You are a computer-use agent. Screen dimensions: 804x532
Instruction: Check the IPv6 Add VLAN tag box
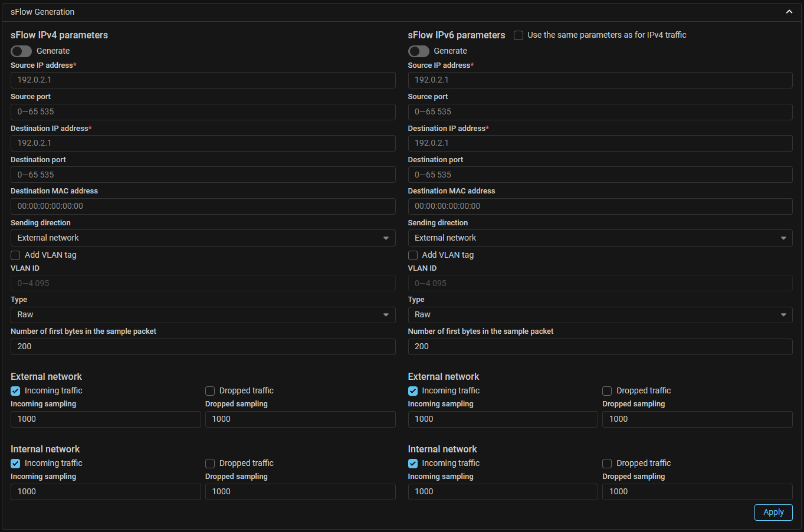pos(413,255)
